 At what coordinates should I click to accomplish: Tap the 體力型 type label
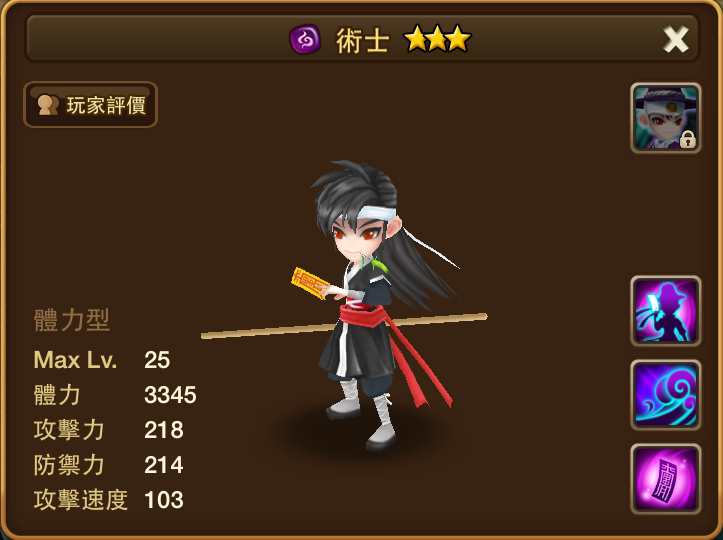[x=72, y=320]
